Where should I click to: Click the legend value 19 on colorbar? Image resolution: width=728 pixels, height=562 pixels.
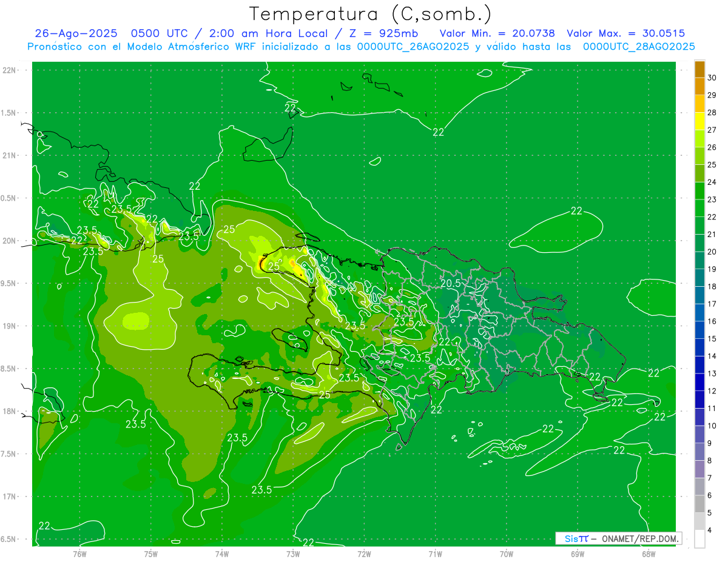(x=712, y=269)
